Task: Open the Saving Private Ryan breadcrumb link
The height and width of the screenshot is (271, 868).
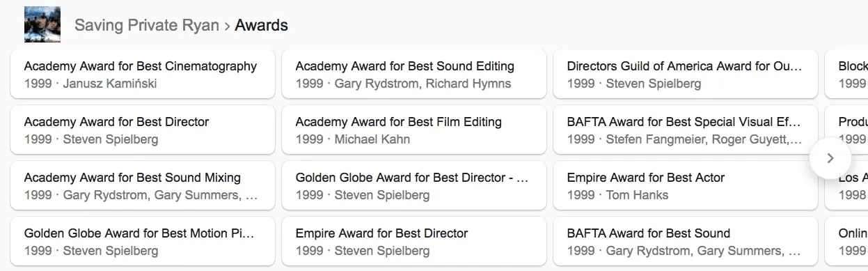Action: click(147, 26)
